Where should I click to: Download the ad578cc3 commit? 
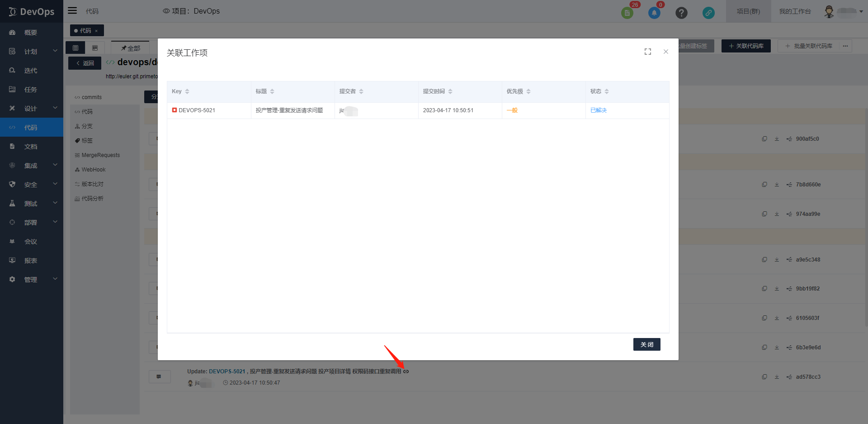pyautogui.click(x=777, y=377)
